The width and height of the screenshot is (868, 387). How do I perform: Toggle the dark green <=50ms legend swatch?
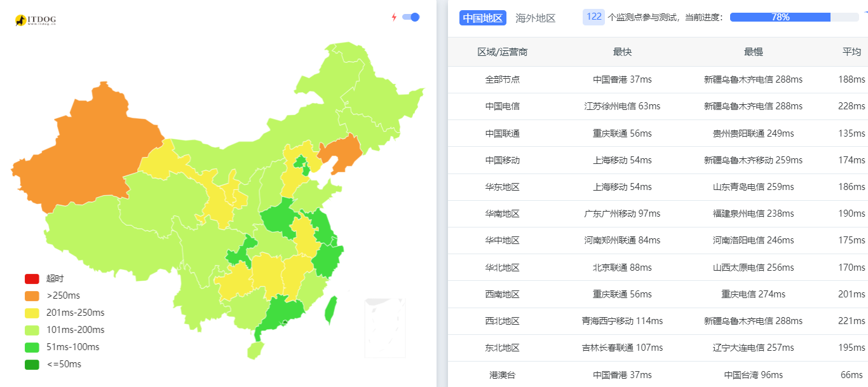[32, 365]
